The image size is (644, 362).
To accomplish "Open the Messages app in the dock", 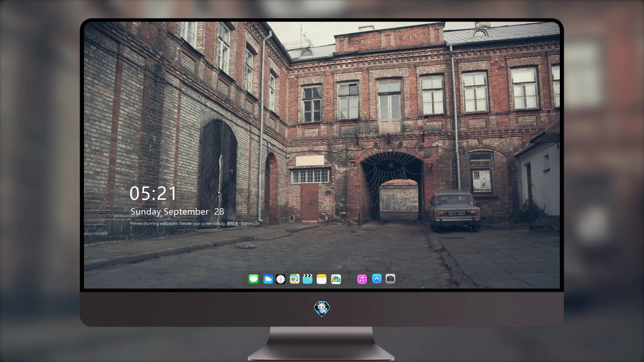I will [254, 279].
